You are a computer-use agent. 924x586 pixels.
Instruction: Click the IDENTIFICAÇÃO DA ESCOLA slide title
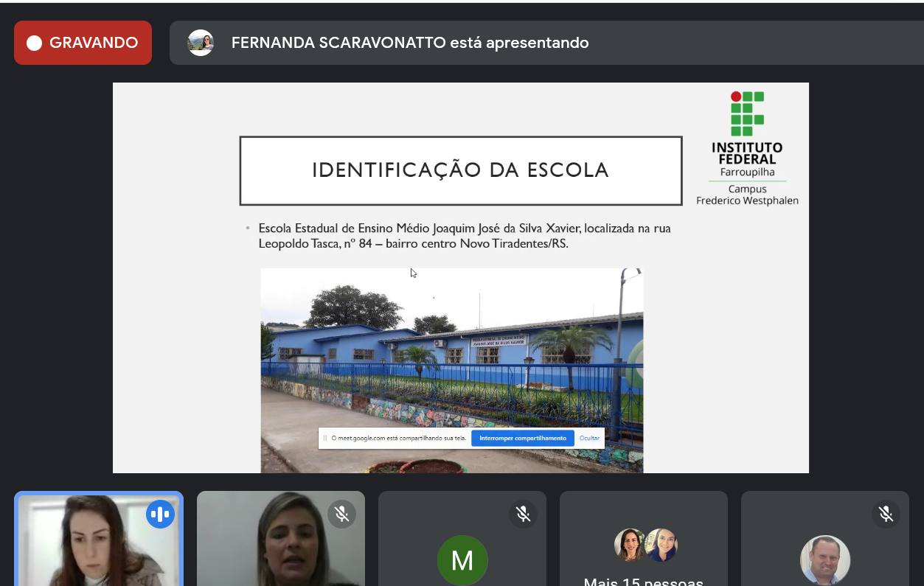coord(460,170)
